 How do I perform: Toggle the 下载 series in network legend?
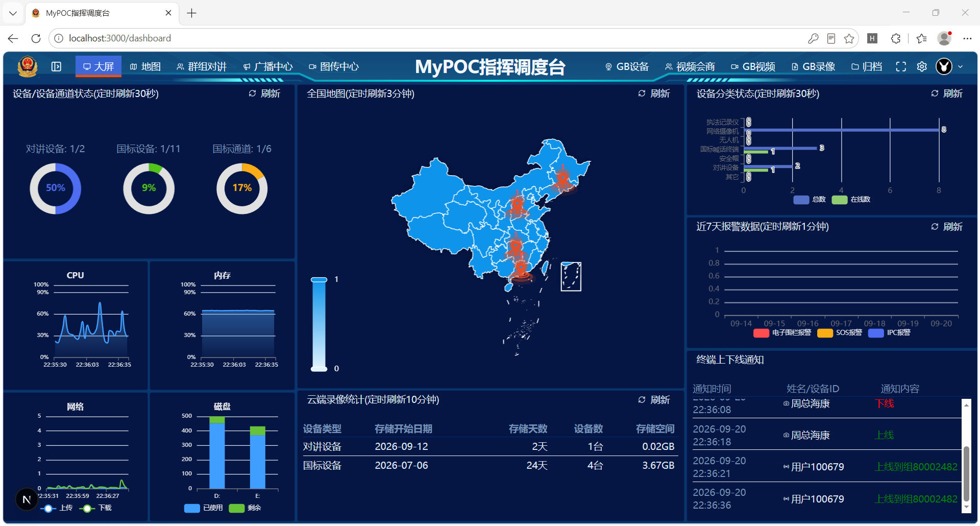pos(96,508)
